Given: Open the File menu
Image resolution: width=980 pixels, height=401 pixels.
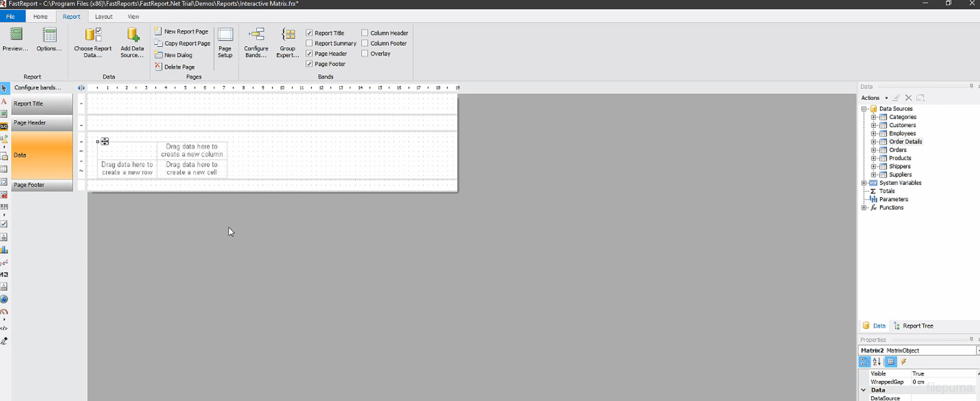Looking at the screenshot, I should [11, 17].
